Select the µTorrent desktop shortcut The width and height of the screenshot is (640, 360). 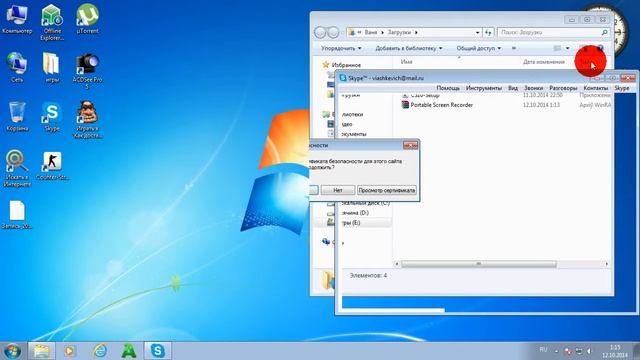tap(87, 19)
